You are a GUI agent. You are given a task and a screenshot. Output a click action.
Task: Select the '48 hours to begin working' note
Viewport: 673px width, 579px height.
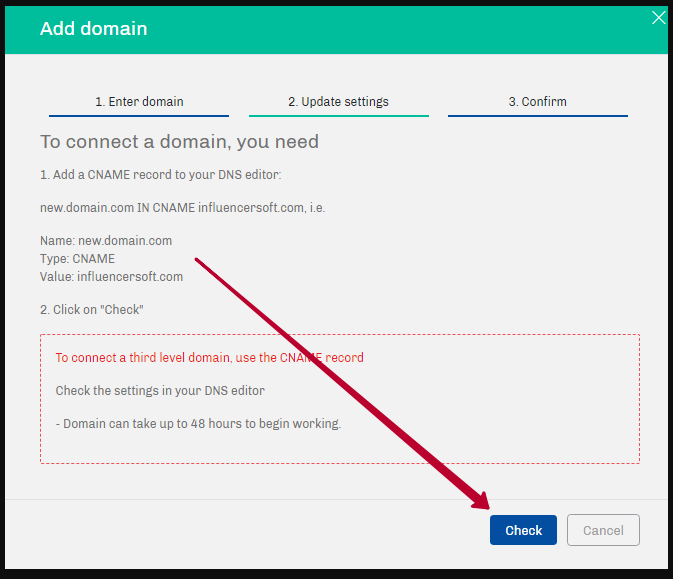click(x=198, y=424)
